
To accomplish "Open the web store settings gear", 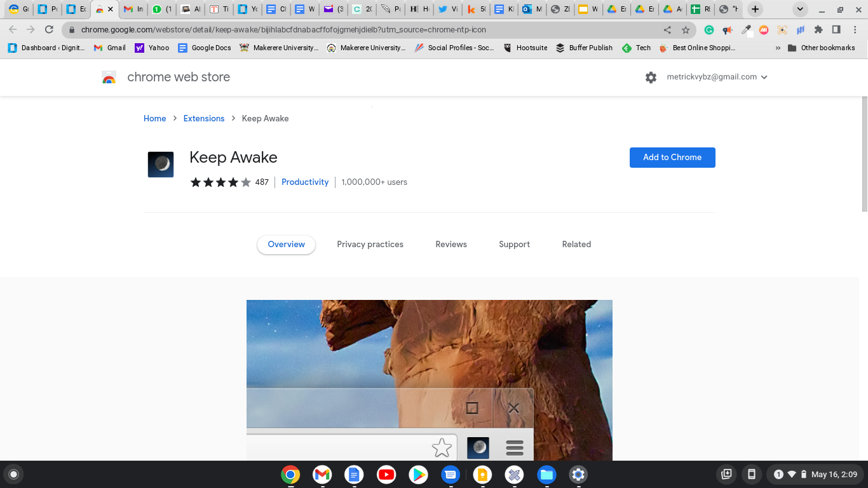I will tap(651, 78).
